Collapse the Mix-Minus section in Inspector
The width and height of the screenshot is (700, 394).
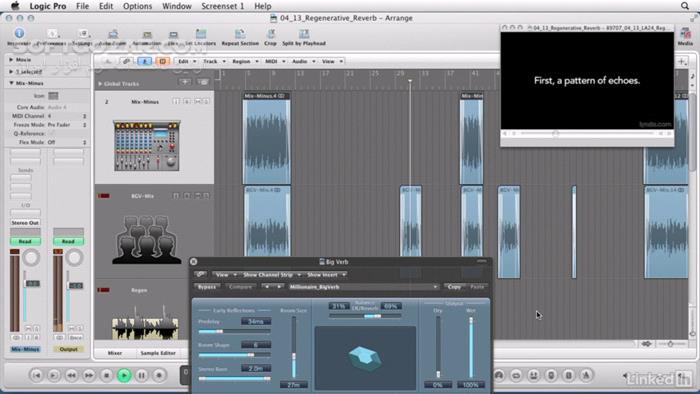[11, 83]
